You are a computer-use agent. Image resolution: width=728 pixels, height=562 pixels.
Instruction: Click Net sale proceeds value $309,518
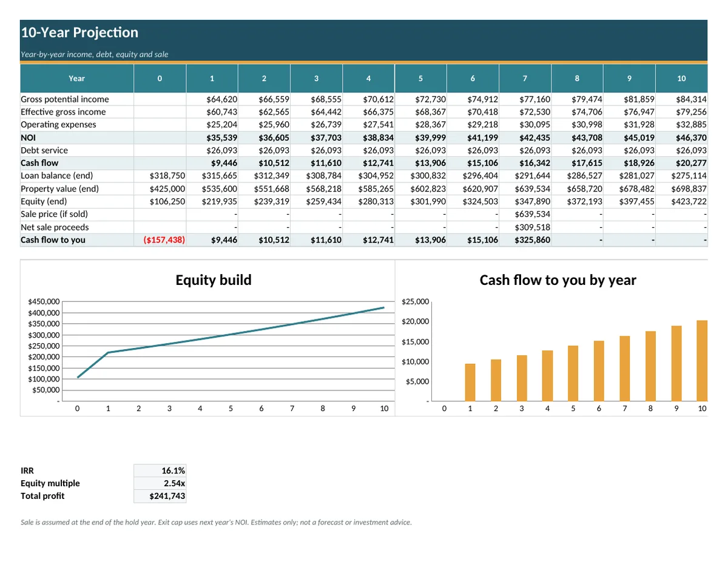coord(525,227)
